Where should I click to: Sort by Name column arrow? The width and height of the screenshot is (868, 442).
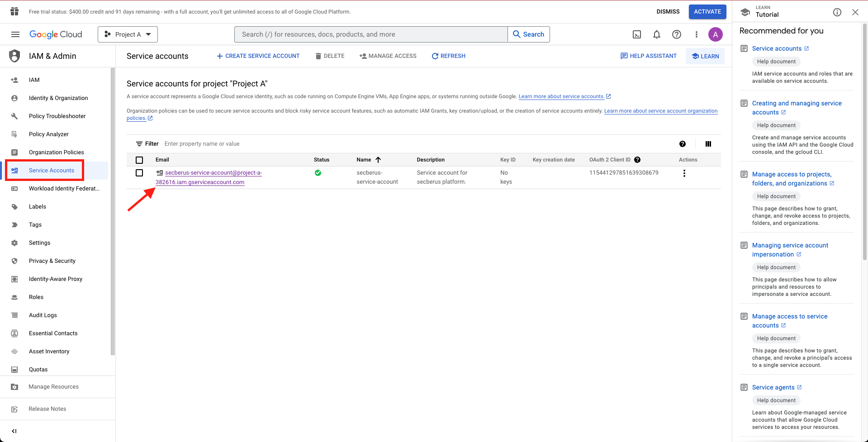coord(378,160)
